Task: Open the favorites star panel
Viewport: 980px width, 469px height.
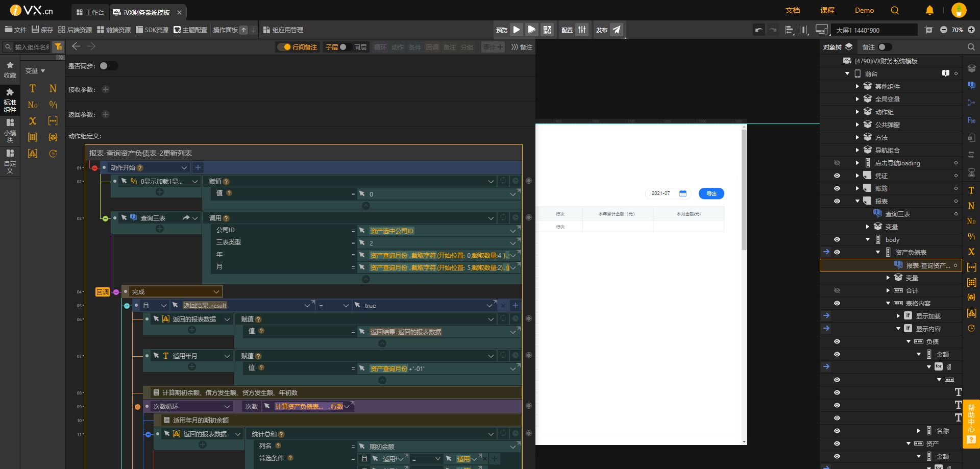Action: (x=10, y=70)
